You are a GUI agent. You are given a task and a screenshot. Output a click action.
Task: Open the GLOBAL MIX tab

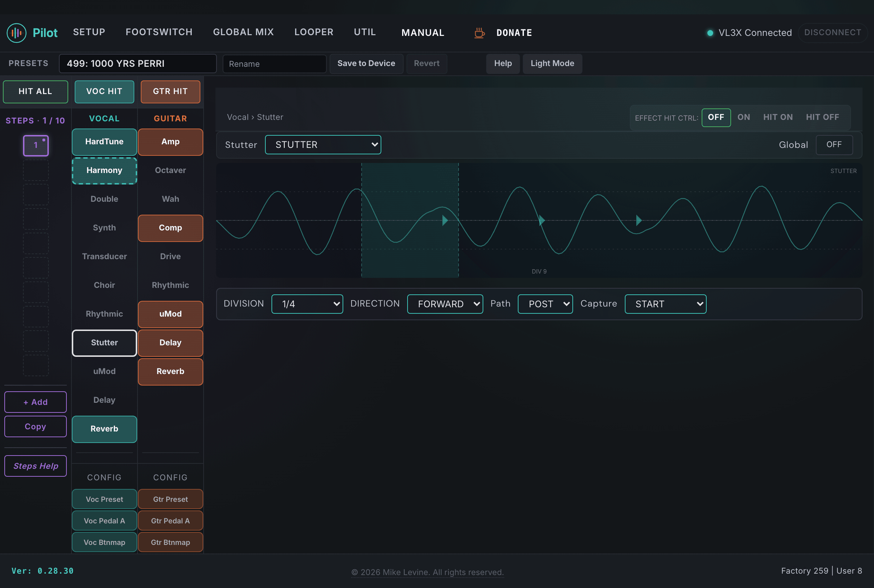pyautogui.click(x=243, y=32)
